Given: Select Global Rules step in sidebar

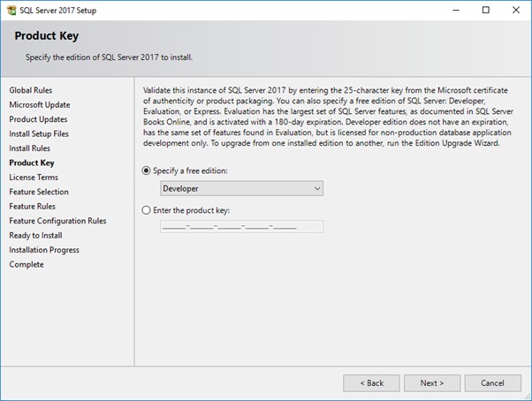Looking at the screenshot, I should tap(31, 90).
